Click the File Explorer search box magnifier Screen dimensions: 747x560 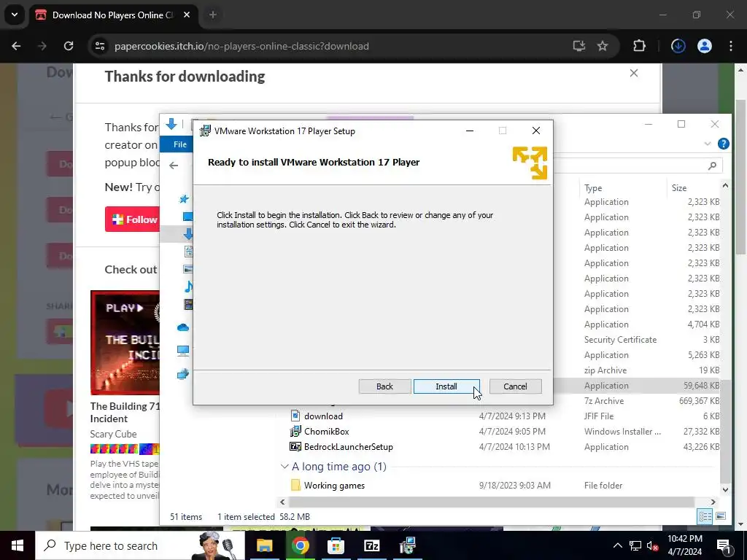tap(712, 166)
